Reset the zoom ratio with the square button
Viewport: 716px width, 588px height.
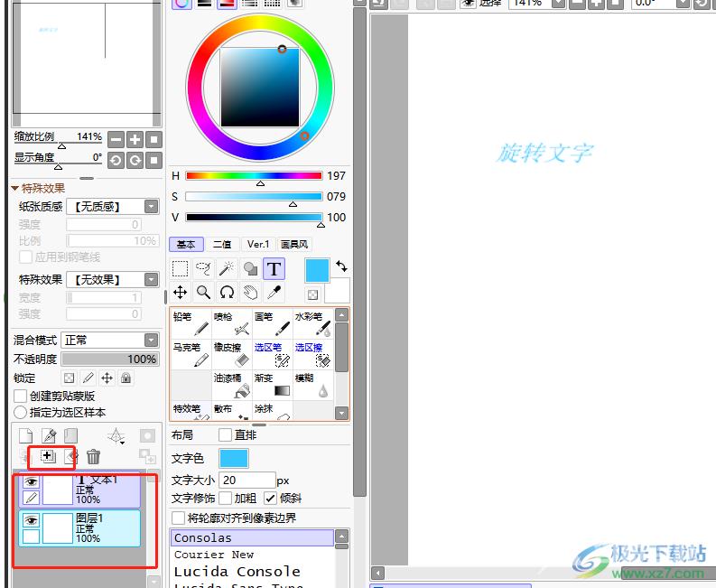[153, 140]
